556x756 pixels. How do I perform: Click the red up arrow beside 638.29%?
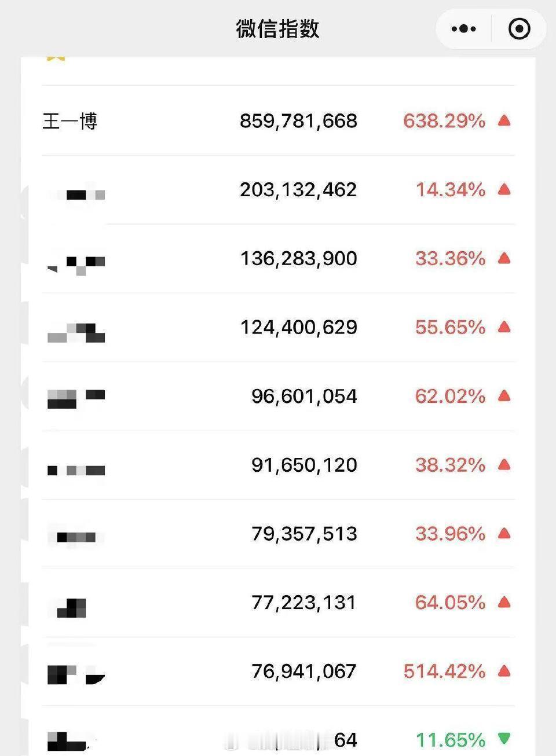click(x=504, y=120)
